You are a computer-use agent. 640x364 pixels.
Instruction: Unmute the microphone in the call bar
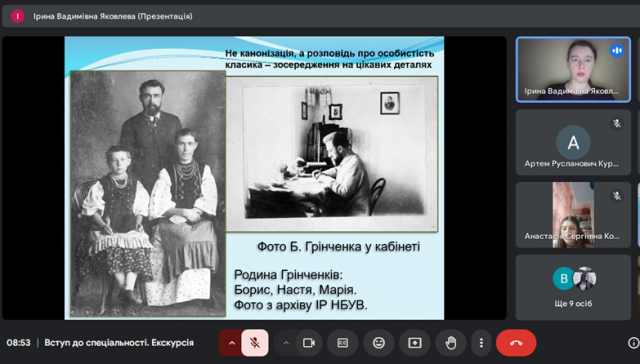tap(255, 343)
